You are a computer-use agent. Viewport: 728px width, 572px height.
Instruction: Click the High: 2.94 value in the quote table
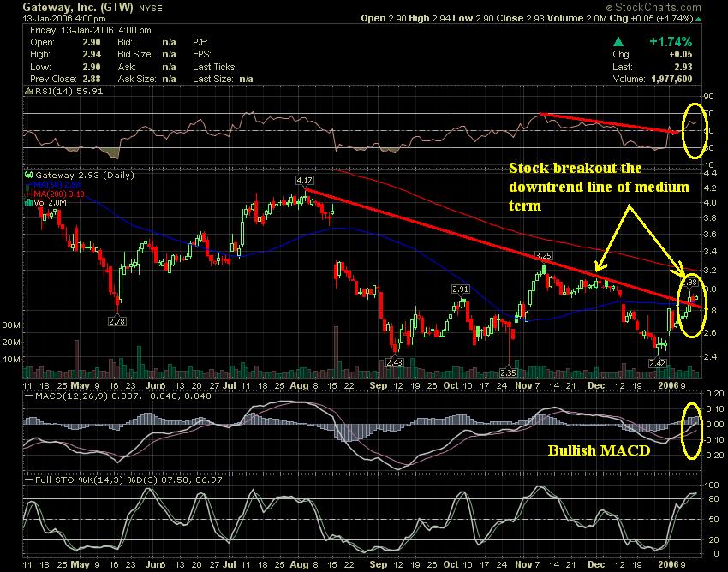(92, 54)
